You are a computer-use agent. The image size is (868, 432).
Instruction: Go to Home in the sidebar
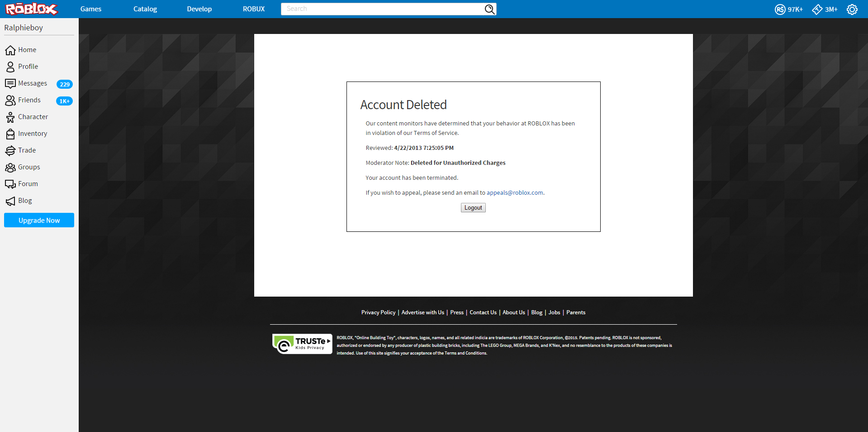click(27, 50)
